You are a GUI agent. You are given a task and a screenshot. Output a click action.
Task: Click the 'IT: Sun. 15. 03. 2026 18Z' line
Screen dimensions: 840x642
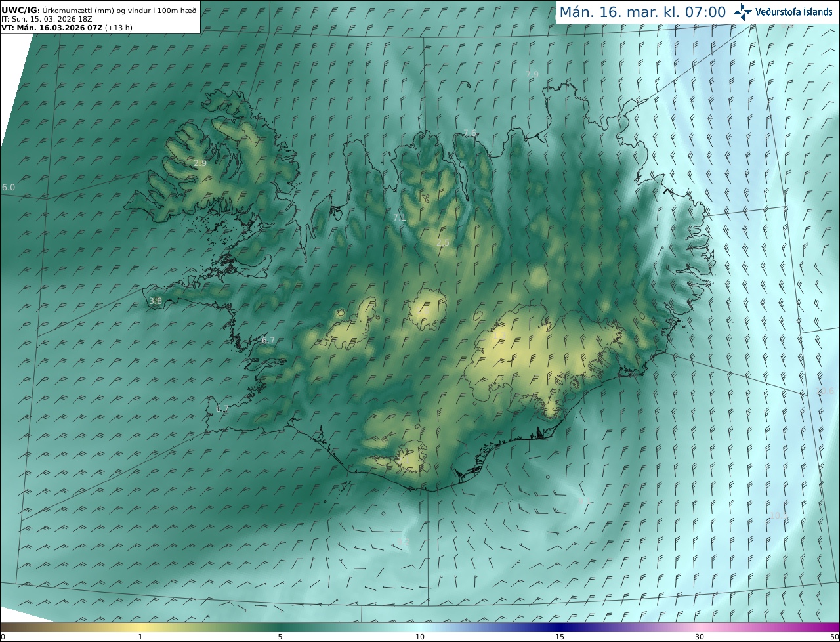pos(47,19)
